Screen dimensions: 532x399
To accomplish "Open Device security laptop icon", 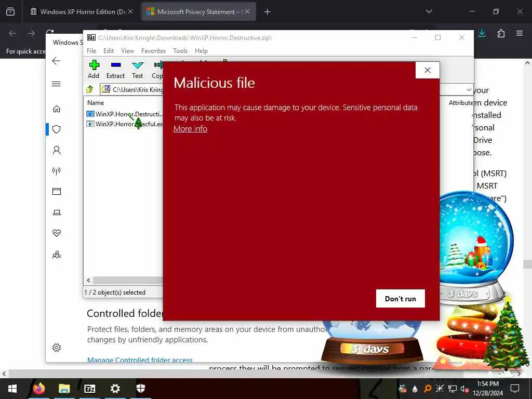I will click(x=57, y=212).
